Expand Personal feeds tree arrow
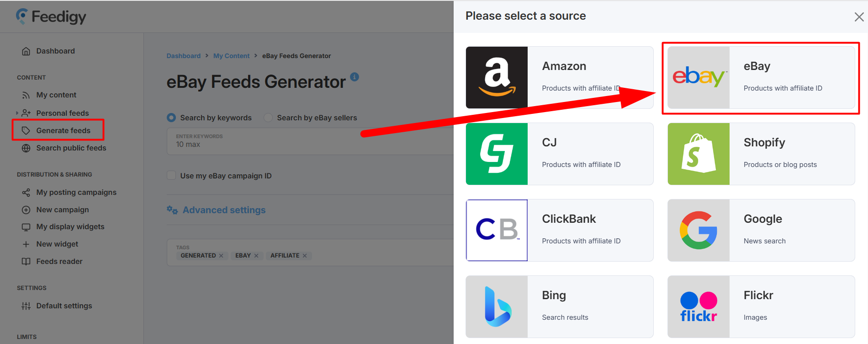 point(17,113)
